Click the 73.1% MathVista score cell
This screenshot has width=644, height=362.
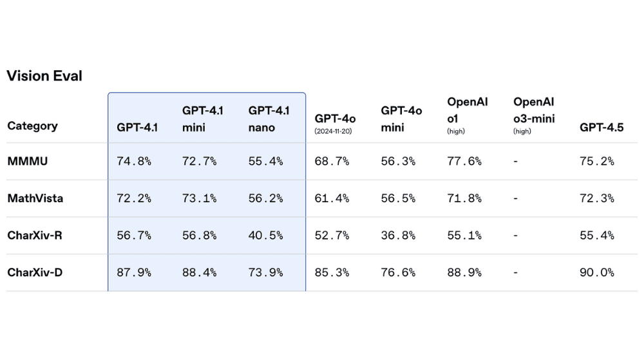200,198
